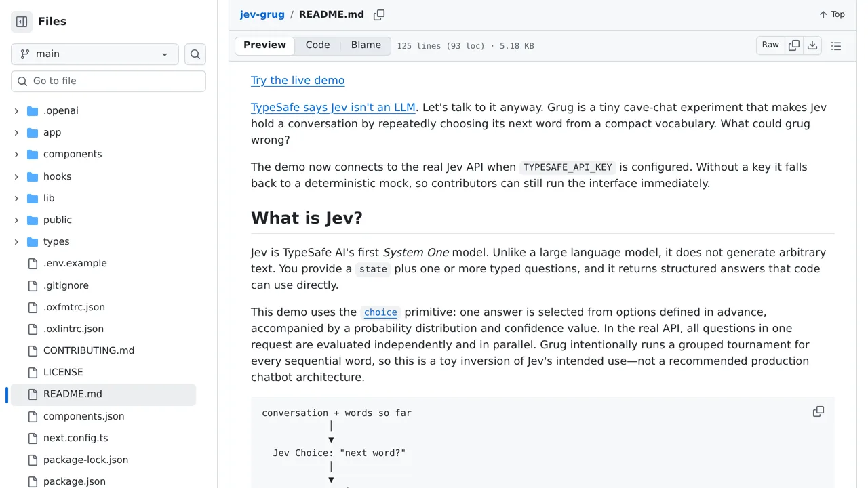This screenshot has width=868, height=488.
Task: Focus the Go to file field
Action: pyautogui.click(x=108, y=81)
